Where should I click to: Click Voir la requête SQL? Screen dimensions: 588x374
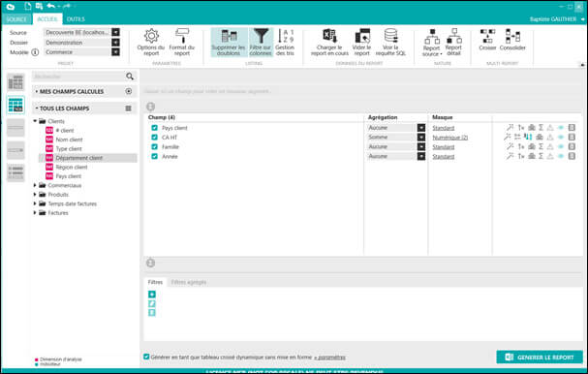click(390, 43)
